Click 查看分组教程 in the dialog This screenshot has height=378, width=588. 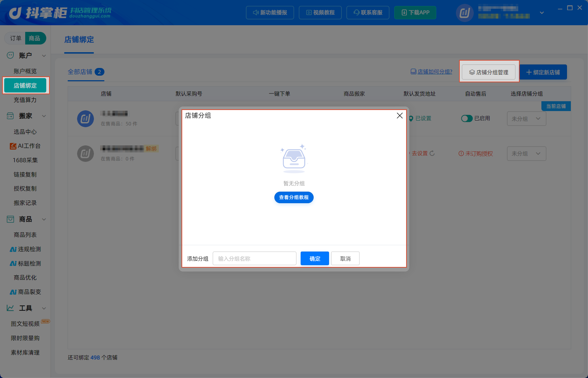[x=294, y=198]
